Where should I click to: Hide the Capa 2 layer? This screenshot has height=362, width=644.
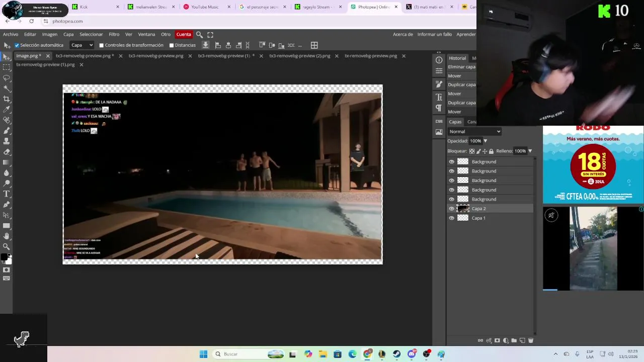tap(451, 209)
